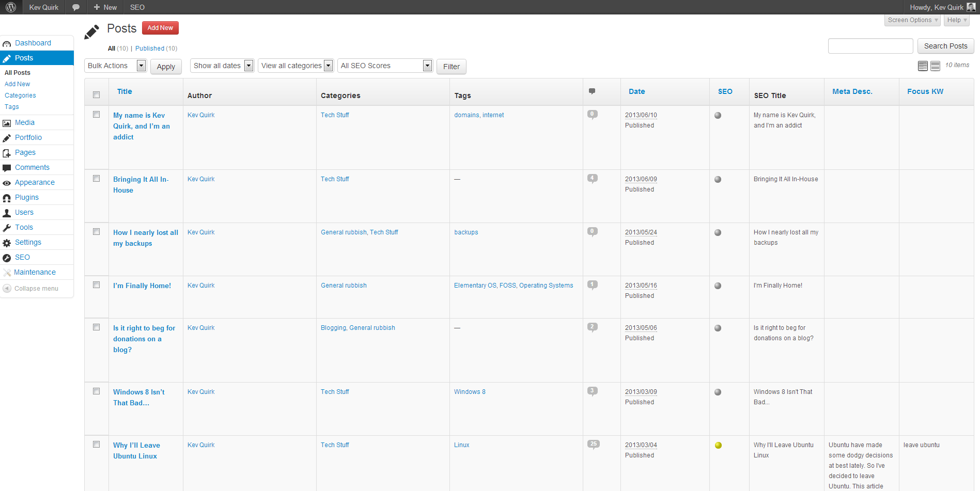Switch to excerpt view mode icon
The width and height of the screenshot is (980, 491).
tap(935, 66)
